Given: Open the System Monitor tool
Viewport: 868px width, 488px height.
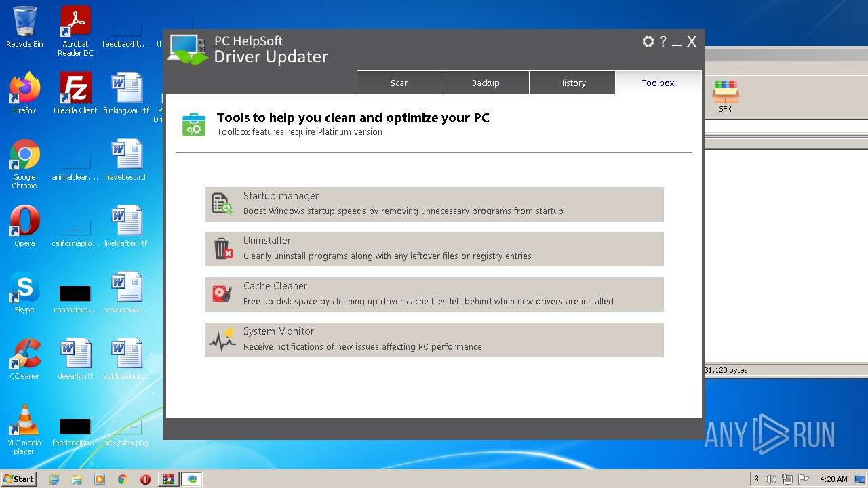Looking at the screenshot, I should tap(434, 340).
